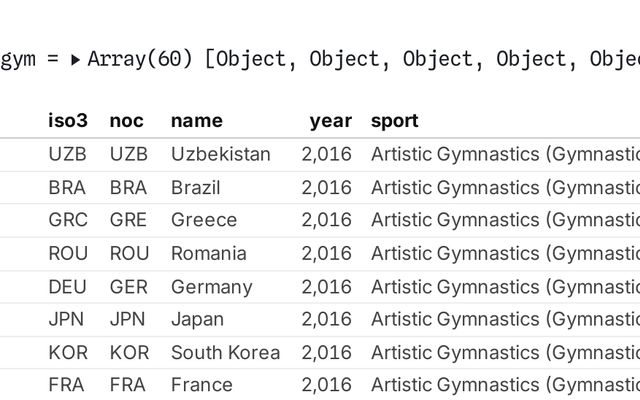This screenshot has width=640, height=400.
Task: Click the GRE noc cell
Action: (x=128, y=220)
